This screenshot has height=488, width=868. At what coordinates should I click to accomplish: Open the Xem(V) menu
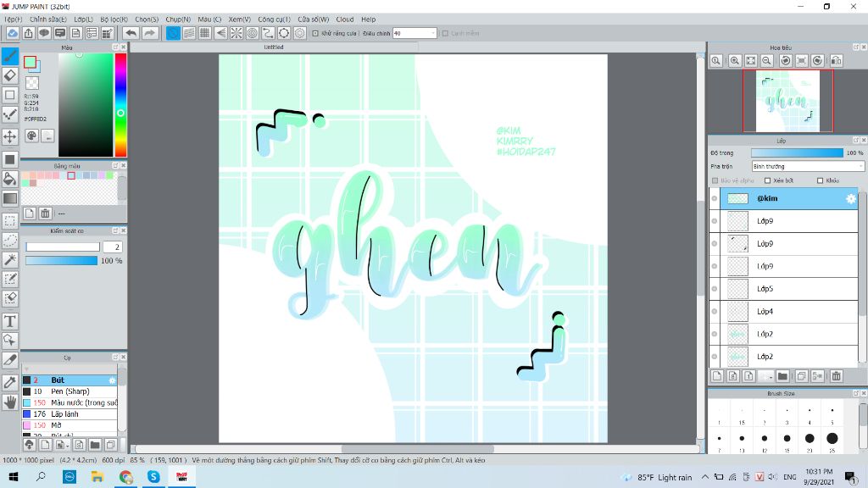(x=240, y=19)
